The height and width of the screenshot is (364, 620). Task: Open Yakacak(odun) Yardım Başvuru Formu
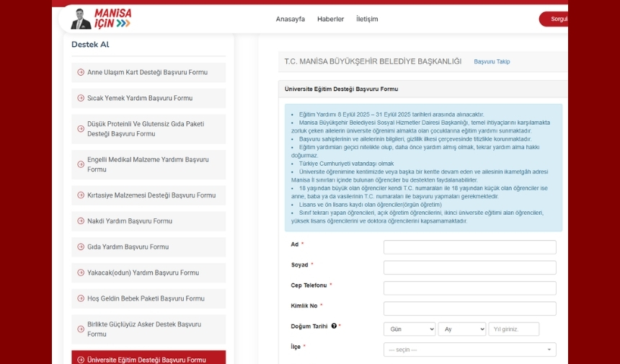click(x=149, y=272)
